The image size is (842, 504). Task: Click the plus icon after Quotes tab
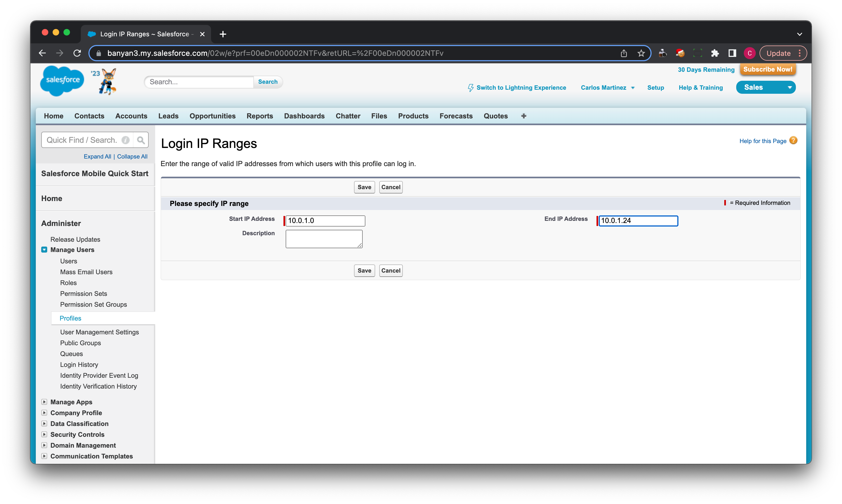click(524, 116)
